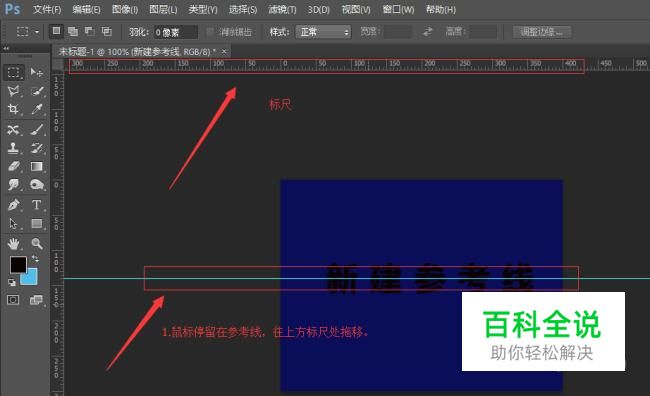Reset to default black and white colors

tap(12, 282)
